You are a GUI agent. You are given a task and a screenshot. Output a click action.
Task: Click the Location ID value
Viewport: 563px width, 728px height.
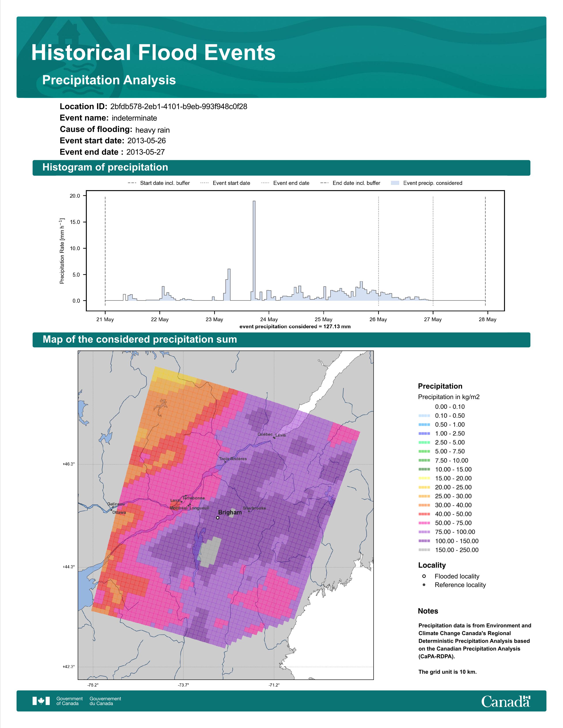179,107
